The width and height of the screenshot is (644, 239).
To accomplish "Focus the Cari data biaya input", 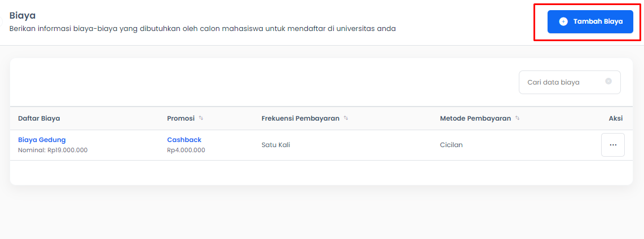I will pyautogui.click(x=570, y=82).
